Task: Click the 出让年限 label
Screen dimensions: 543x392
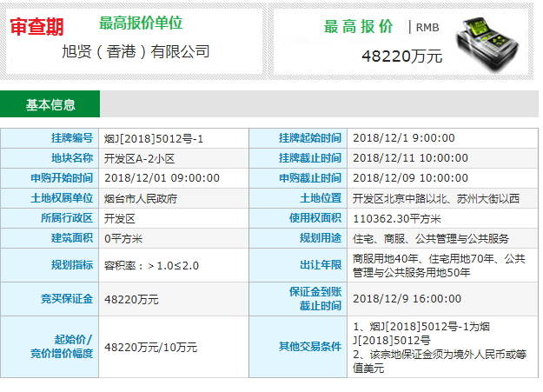Action: pyautogui.click(x=321, y=265)
